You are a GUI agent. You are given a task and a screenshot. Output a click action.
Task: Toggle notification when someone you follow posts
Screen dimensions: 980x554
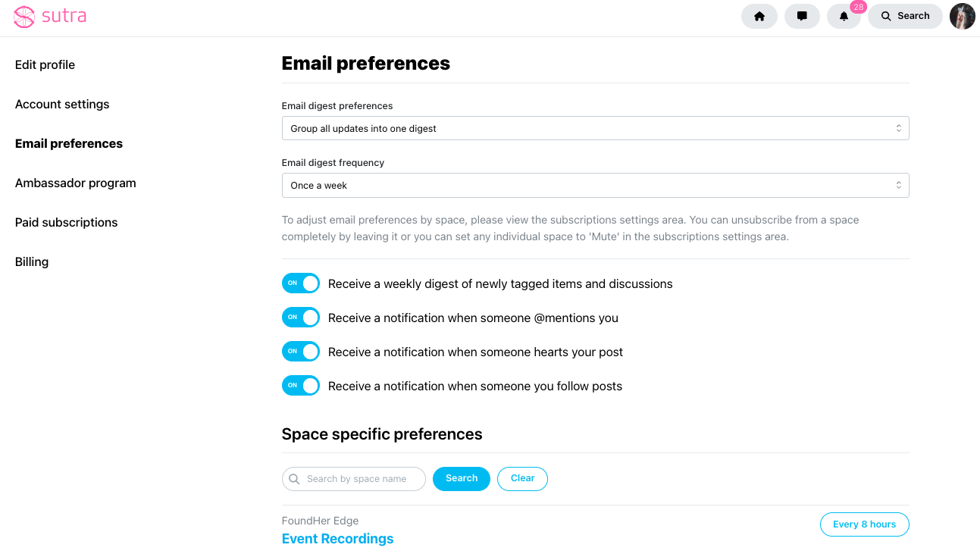click(301, 386)
